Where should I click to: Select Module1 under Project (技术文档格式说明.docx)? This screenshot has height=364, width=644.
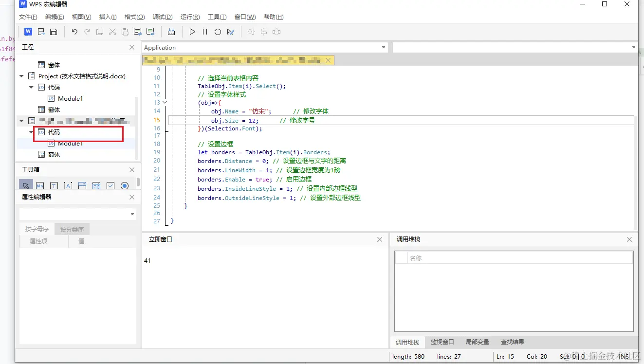click(70, 99)
